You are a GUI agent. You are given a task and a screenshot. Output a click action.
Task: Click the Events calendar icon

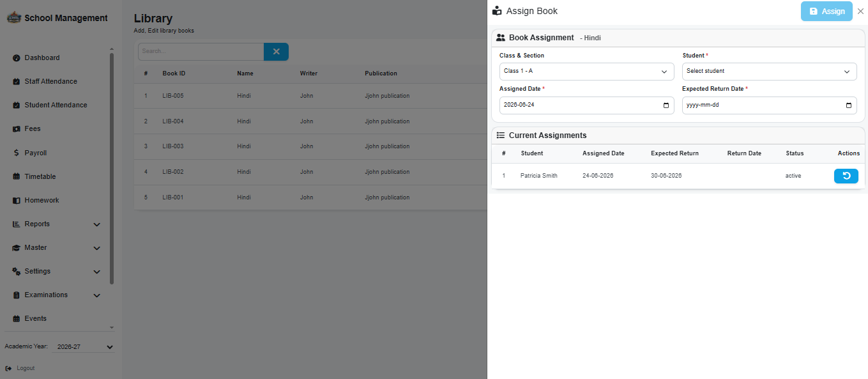17,319
